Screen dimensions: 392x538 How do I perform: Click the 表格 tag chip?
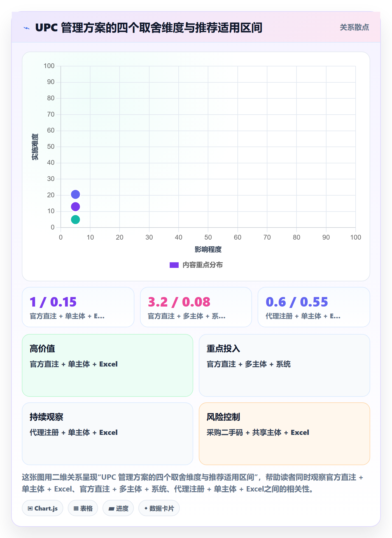[83, 508]
